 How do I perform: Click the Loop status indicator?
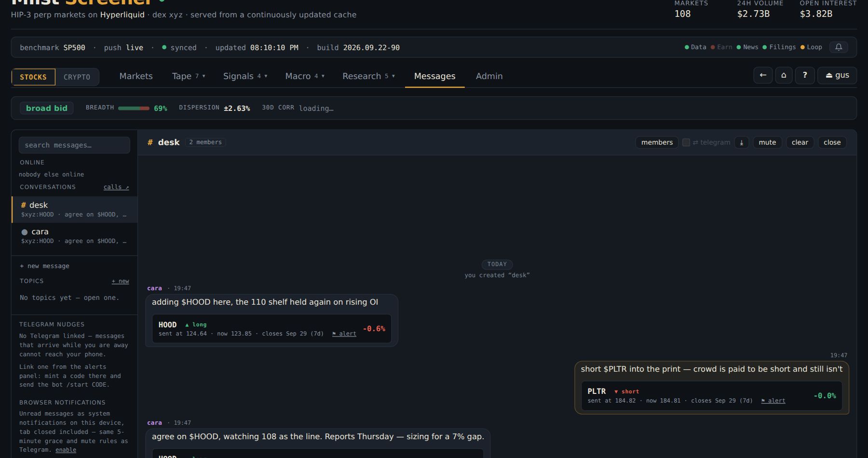click(x=811, y=47)
